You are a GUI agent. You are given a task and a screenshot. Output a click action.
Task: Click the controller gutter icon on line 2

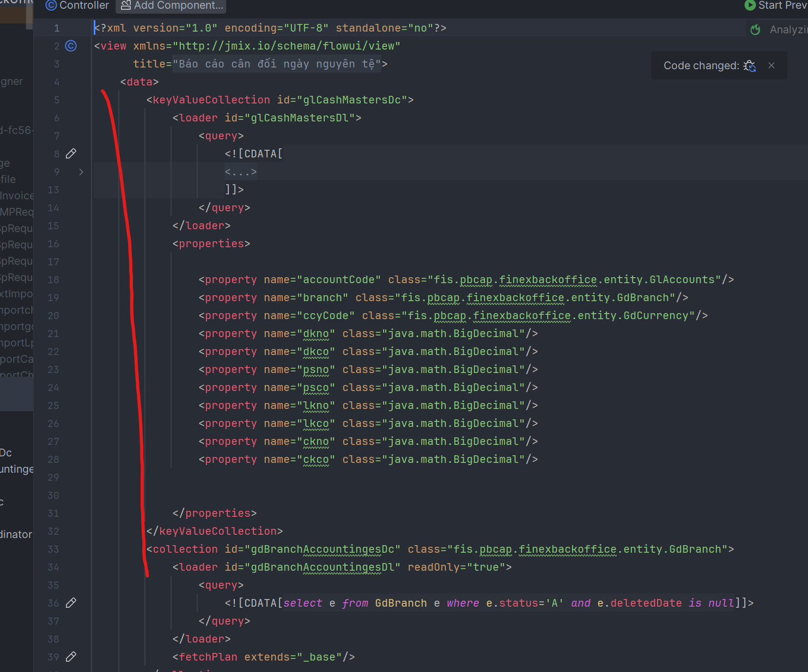[x=71, y=46]
